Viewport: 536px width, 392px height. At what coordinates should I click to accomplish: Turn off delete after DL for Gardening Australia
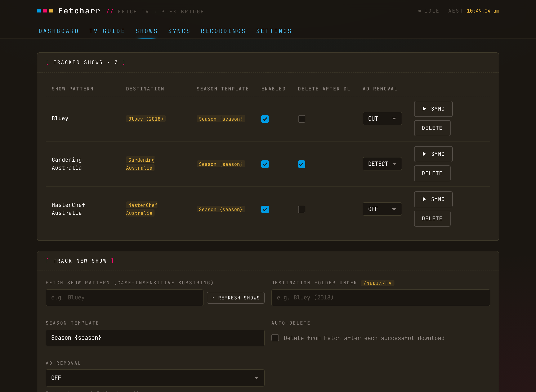tap(301, 164)
